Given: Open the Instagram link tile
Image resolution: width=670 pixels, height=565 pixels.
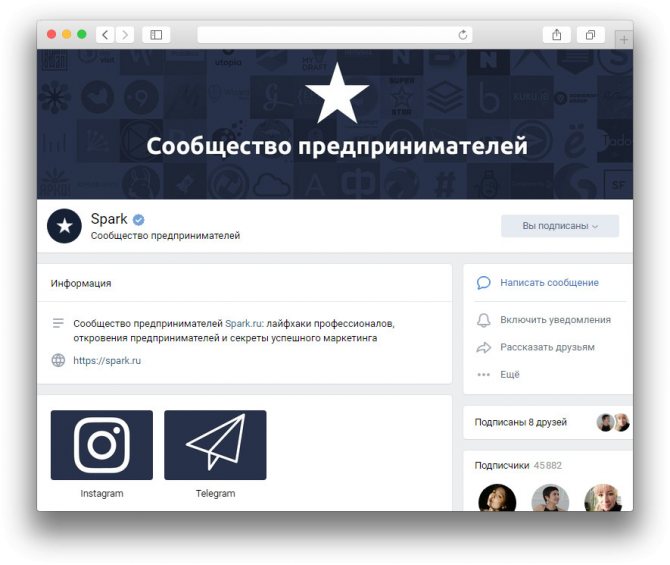Looking at the screenshot, I should point(102,445).
